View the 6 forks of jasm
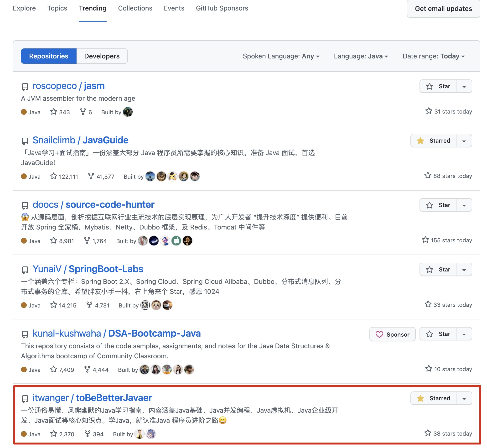Image resolution: width=487 pixels, height=448 pixels. pyautogui.click(x=86, y=112)
